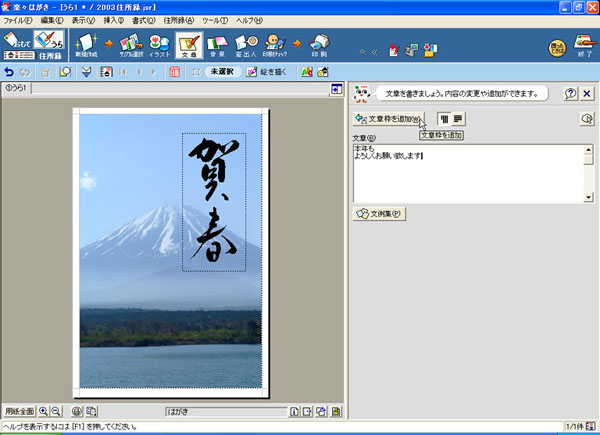The height and width of the screenshot is (435, 600).
Task: Click the 印刷チェック (print check) icon
Action: [x=283, y=44]
